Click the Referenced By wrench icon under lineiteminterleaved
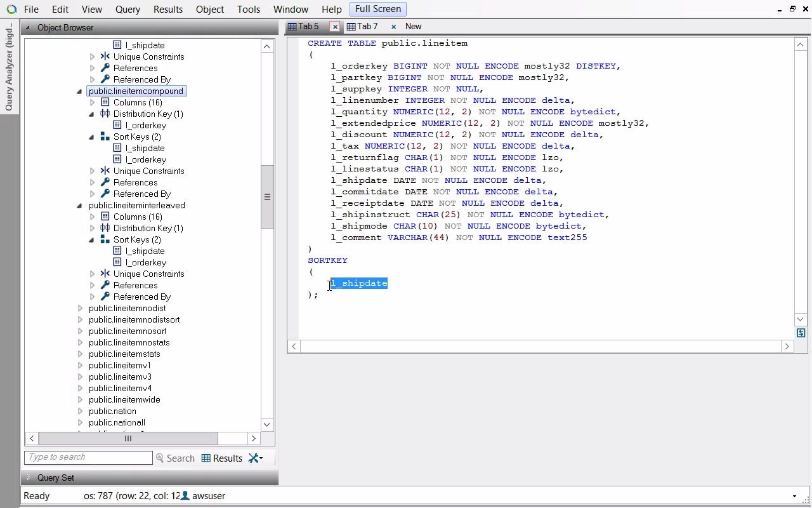812x508 pixels. (105, 297)
